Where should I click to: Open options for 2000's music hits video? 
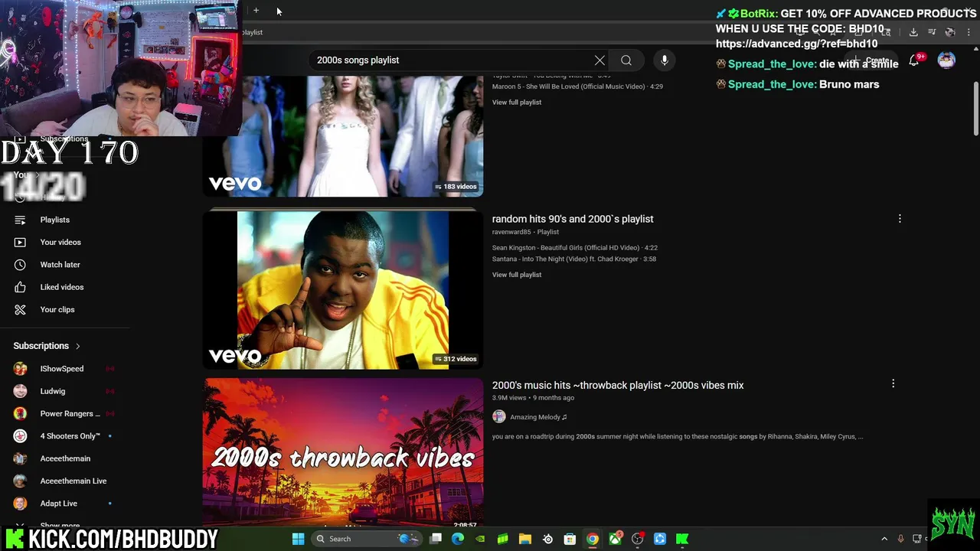pos(893,383)
